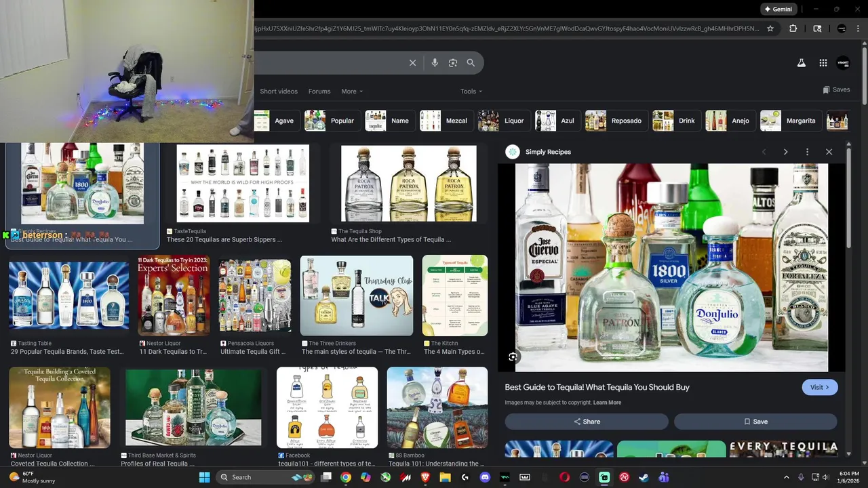Save the previewed tequila image
The image size is (868, 488).
click(755, 422)
